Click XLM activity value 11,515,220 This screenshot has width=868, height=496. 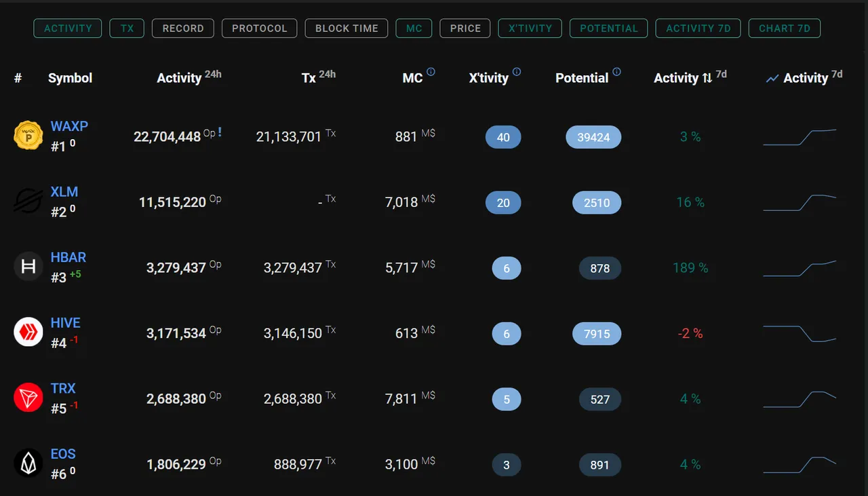click(172, 202)
